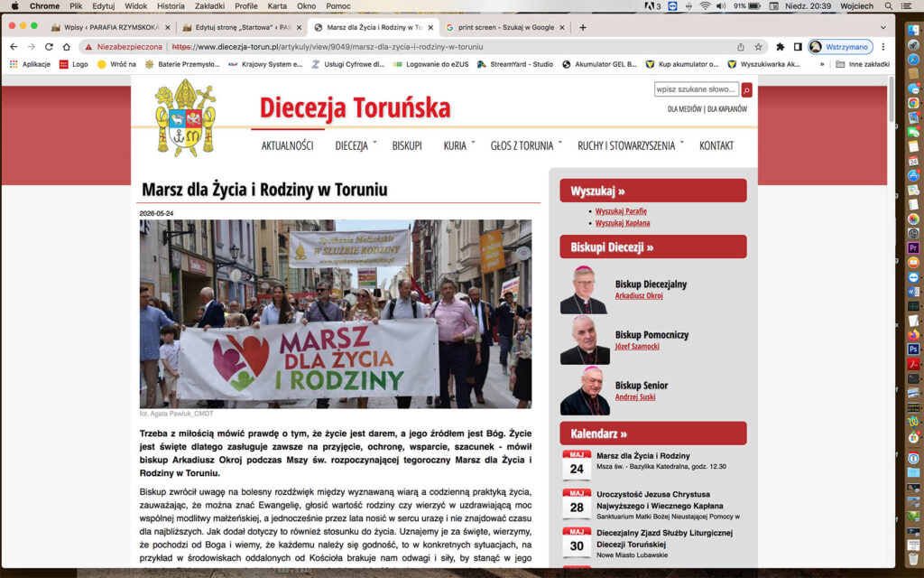The image size is (924, 578).
Task: Reload the page with the refresh icon
Action: pyautogui.click(x=49, y=47)
